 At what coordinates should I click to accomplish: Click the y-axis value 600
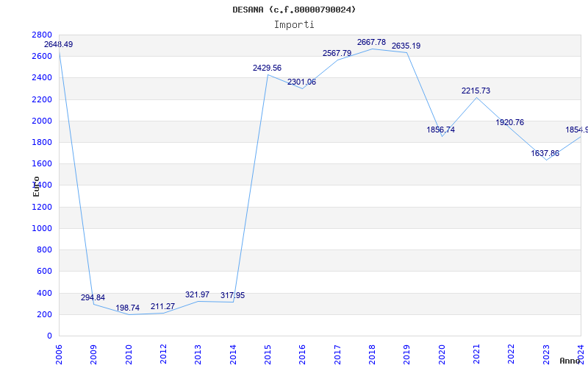(x=45, y=271)
